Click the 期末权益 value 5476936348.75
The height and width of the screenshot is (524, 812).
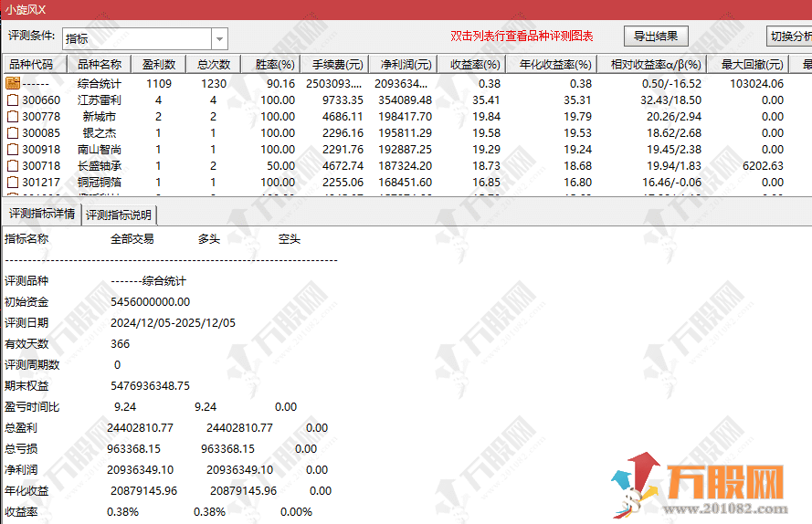tap(150, 386)
